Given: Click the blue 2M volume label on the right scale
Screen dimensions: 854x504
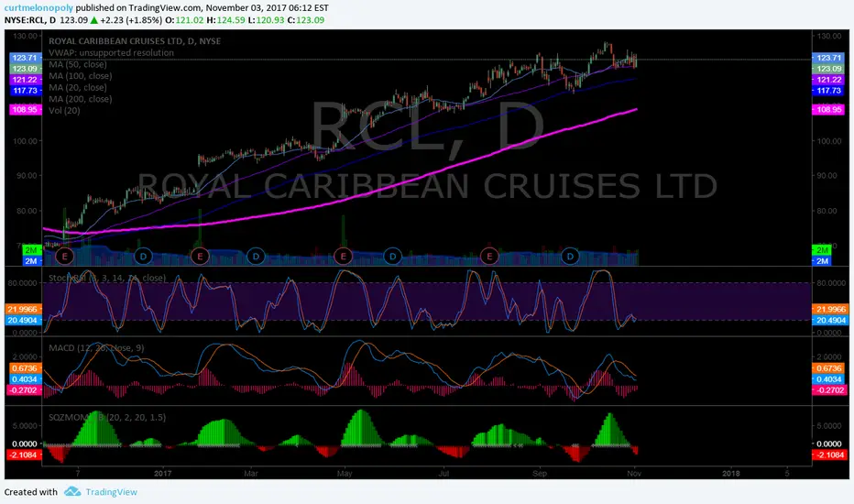Looking at the screenshot, I should coord(822,261).
